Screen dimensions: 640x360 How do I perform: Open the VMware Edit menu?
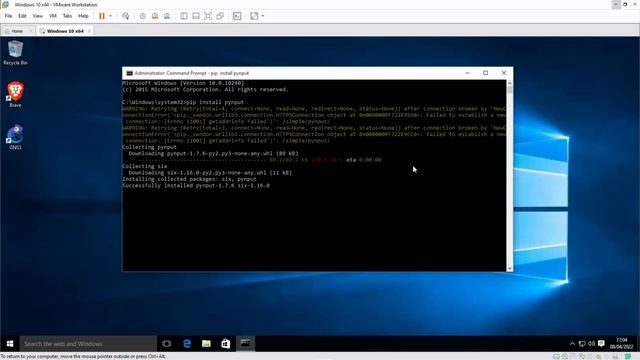tap(22, 16)
